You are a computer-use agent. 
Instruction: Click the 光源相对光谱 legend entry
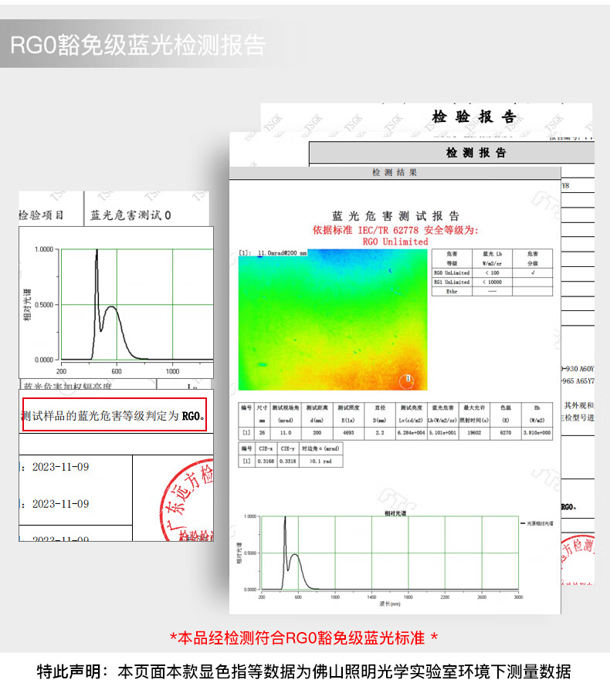pos(537,523)
